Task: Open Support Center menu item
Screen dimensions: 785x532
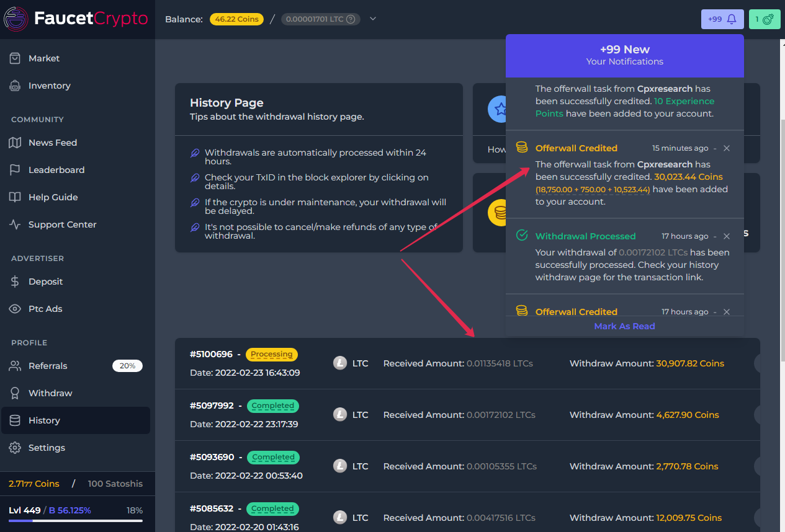Action: pyautogui.click(x=76, y=224)
